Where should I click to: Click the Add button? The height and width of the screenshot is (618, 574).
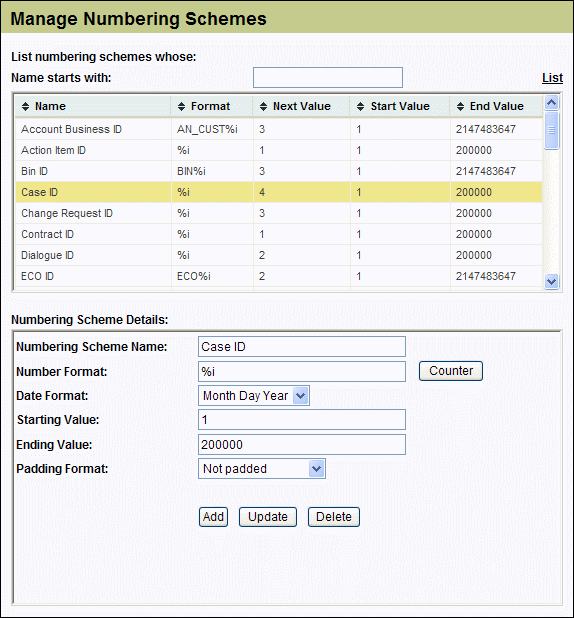pos(213,517)
